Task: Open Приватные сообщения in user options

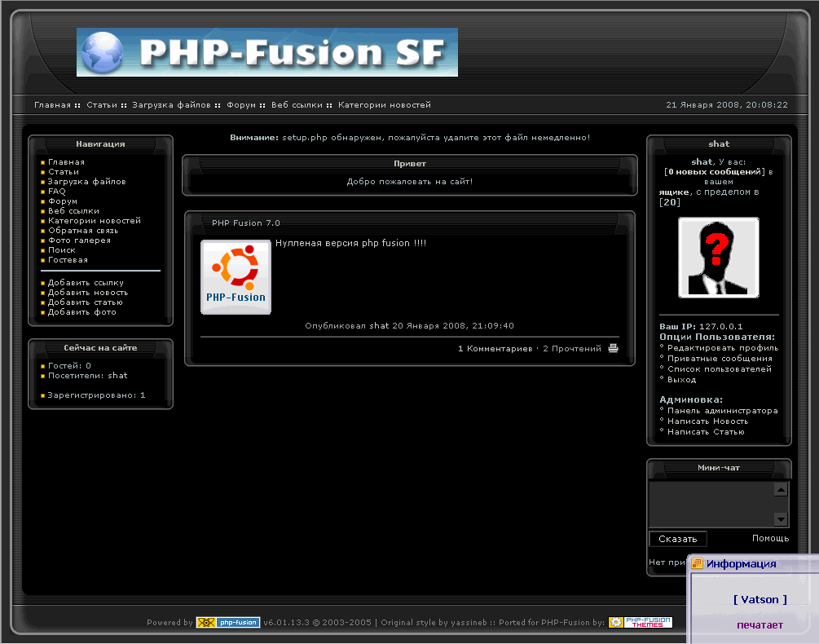Action: (x=720, y=359)
